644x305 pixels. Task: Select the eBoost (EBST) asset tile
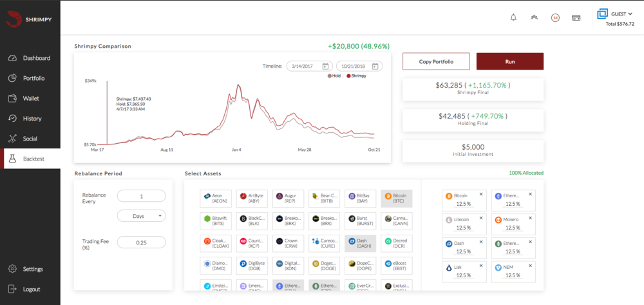click(x=396, y=266)
